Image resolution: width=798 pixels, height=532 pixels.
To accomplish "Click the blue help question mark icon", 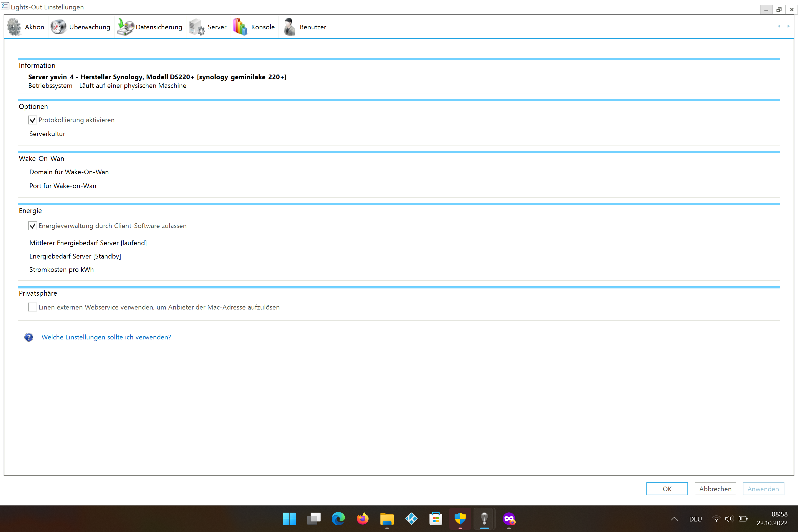I will (x=29, y=337).
